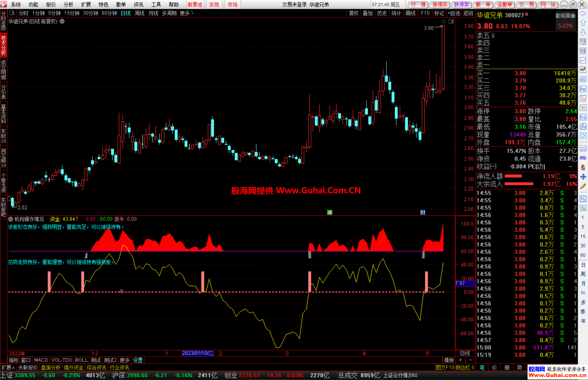Click the 全撤单 button
This screenshot has width=588, height=380.
coord(505,5)
